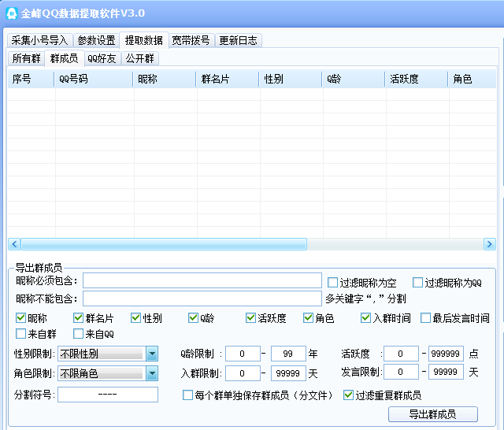Uncheck the 昵称 export checkbox
This screenshot has height=430, width=504.
(x=20, y=318)
